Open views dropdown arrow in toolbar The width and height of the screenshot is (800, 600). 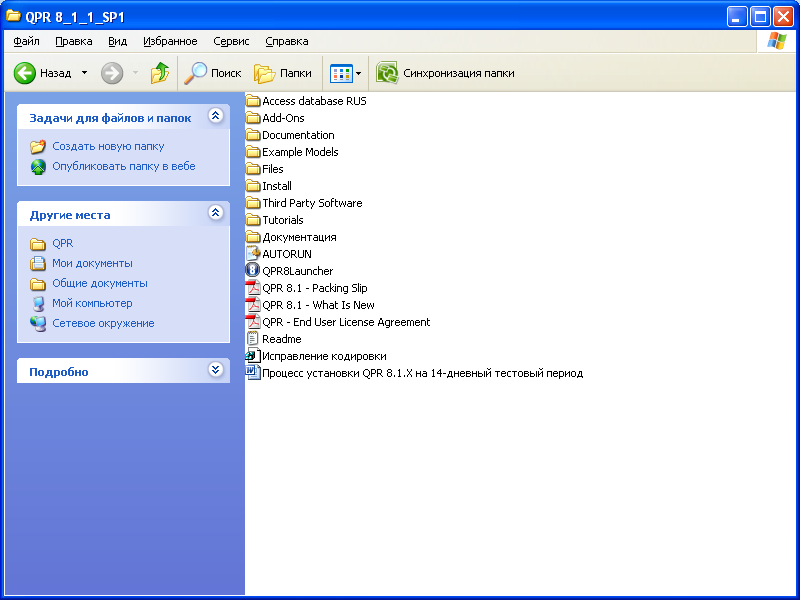359,73
